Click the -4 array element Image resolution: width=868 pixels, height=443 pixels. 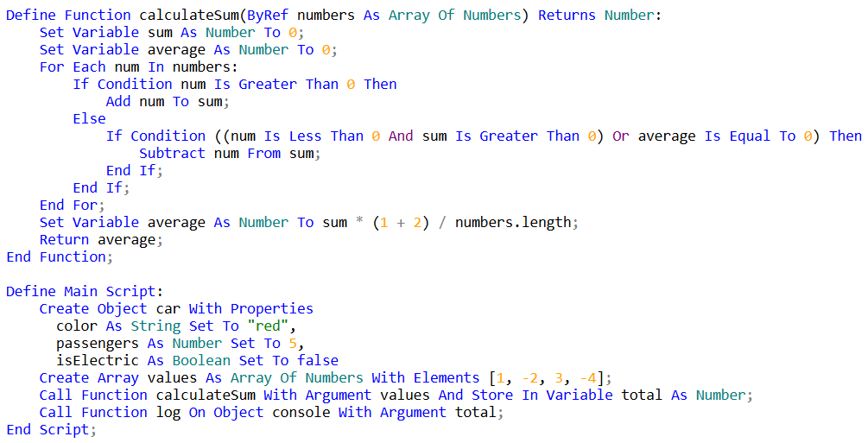pos(588,377)
